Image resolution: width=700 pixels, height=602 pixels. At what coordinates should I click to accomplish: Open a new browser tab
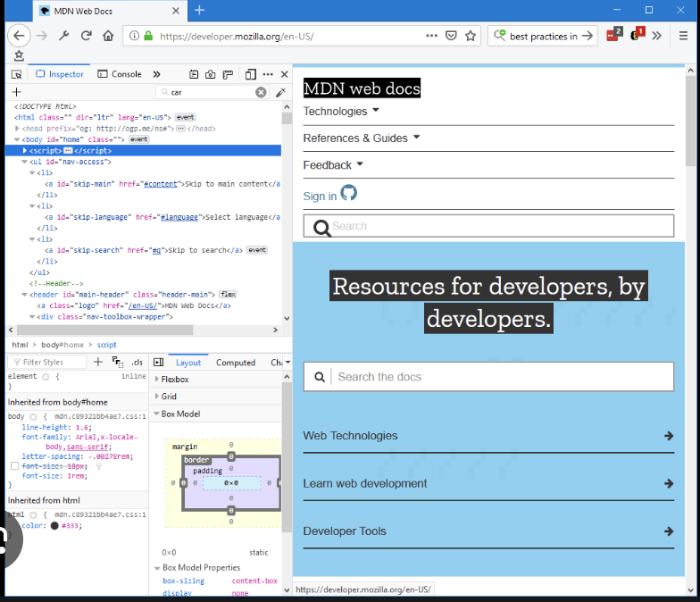pyautogui.click(x=200, y=11)
